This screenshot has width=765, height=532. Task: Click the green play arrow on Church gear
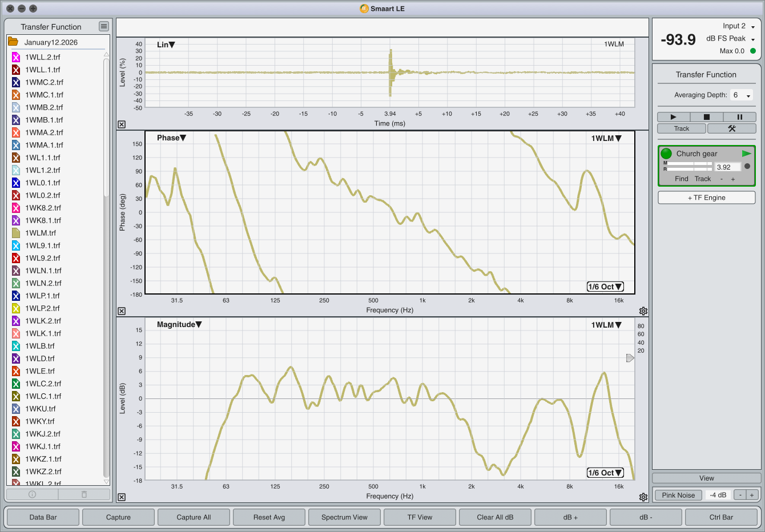click(x=746, y=154)
